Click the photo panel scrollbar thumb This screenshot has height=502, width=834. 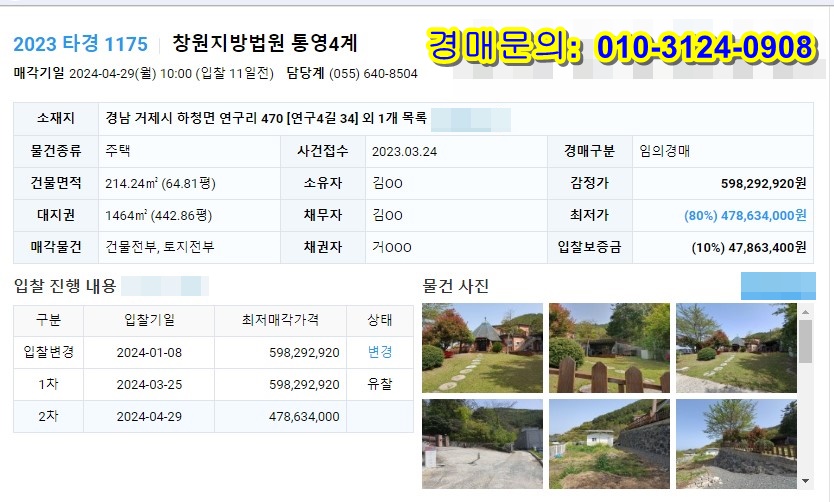click(x=805, y=341)
